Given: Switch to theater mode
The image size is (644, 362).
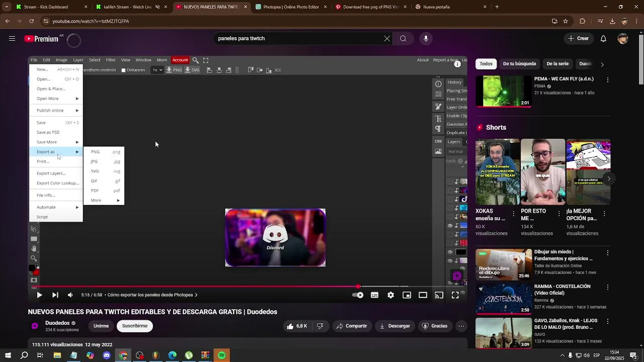Looking at the screenshot, I should tap(423, 295).
